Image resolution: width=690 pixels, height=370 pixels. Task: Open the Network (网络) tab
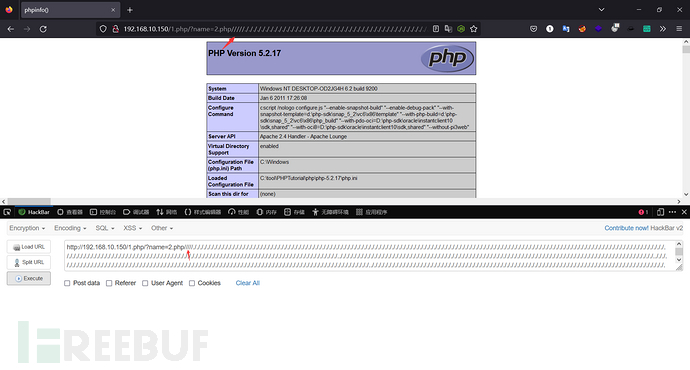tap(166, 212)
